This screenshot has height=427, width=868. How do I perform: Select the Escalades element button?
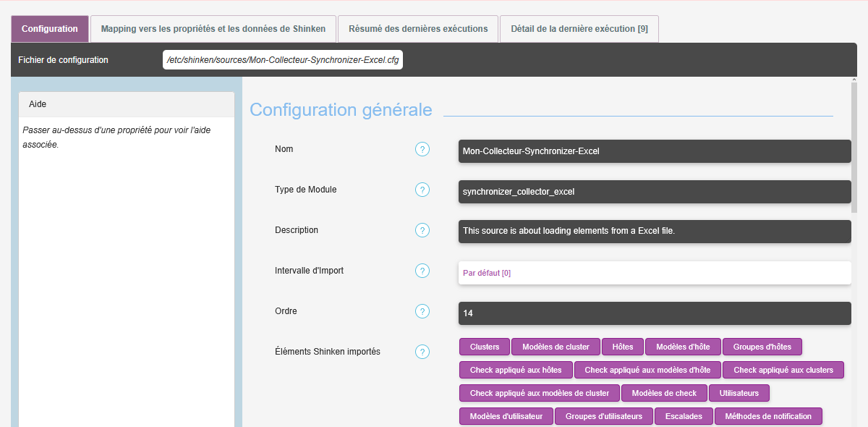pos(684,416)
